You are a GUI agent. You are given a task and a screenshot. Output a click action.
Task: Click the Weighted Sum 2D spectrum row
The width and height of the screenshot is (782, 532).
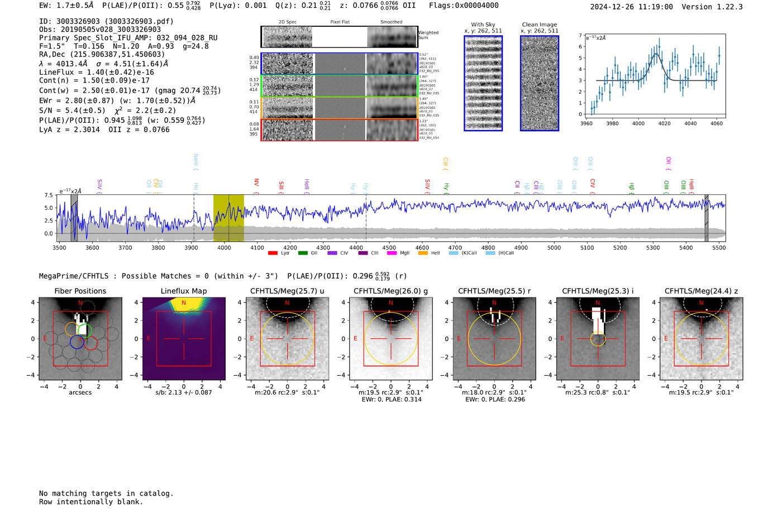pos(339,37)
